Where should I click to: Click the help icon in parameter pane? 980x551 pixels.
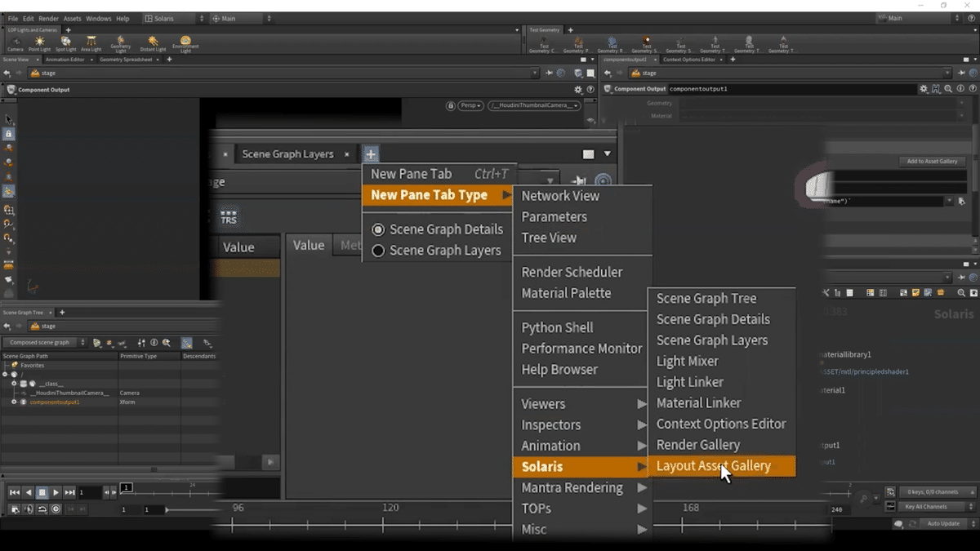[972, 89]
